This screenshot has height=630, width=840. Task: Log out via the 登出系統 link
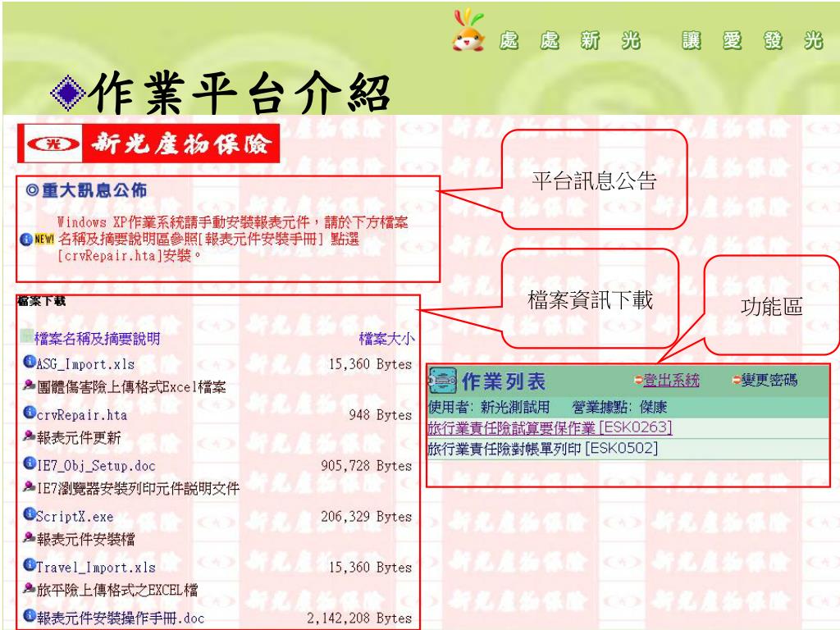671,381
